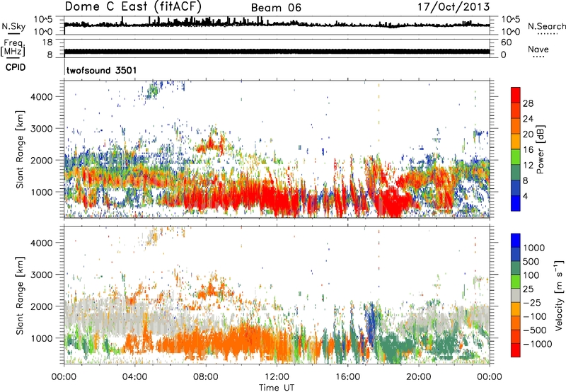This screenshot has width=566, height=392.
Task: Click the red −1000 velocity colorbar segment
Action: [x=516, y=350]
